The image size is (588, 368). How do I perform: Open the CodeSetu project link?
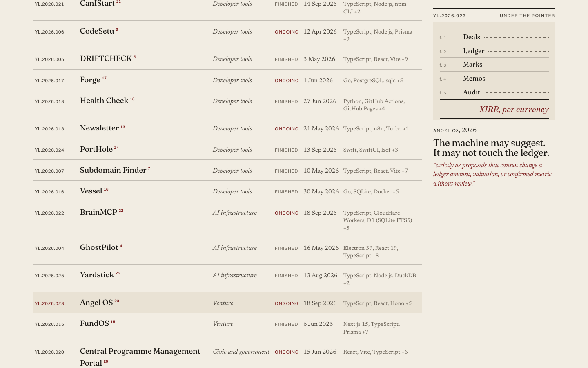(97, 31)
